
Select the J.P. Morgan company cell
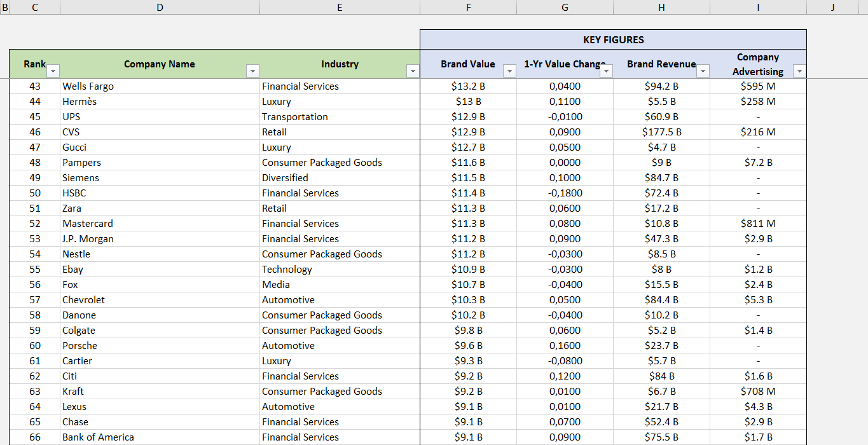[x=160, y=239]
